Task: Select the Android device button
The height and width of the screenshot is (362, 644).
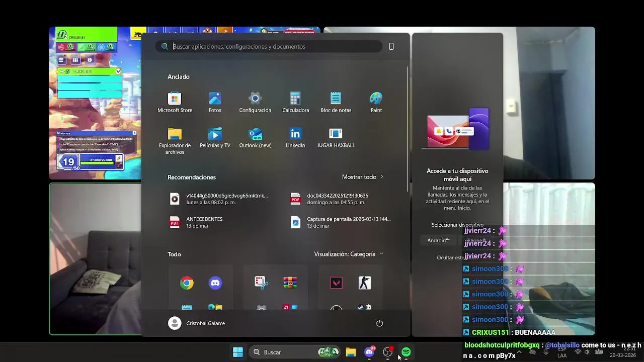Action: point(438,240)
